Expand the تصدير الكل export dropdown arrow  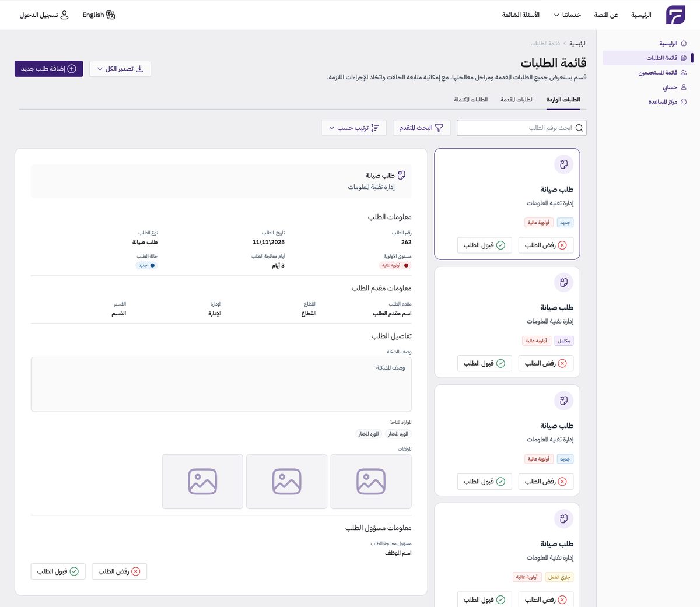[100, 69]
